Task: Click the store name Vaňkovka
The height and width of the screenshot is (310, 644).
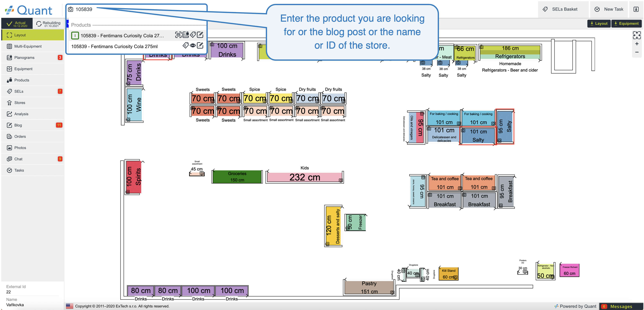Action: click(x=15, y=305)
